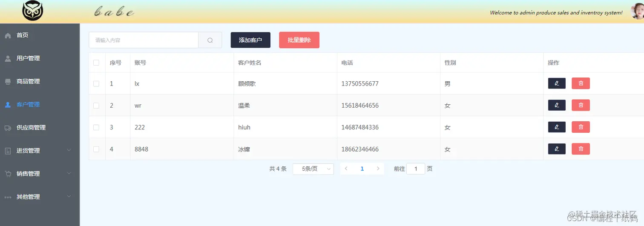
Task: Click phone number 14687484336
Action: 360,127
